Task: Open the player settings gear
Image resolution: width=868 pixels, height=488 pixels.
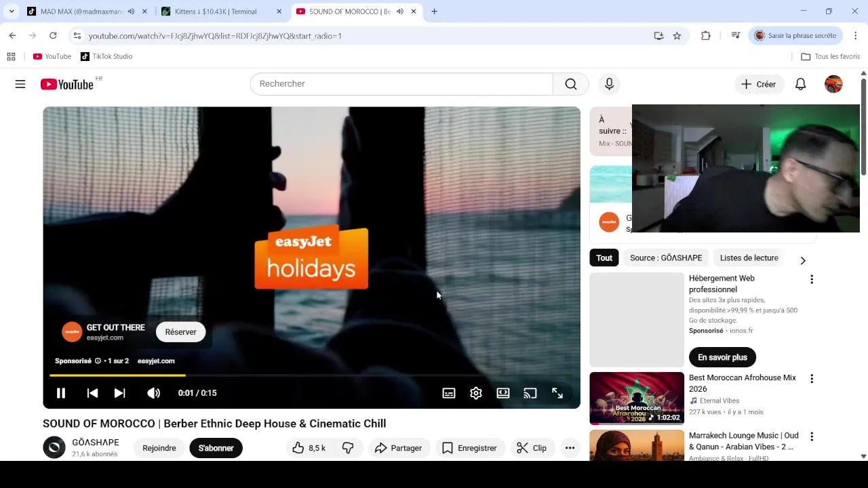Action: tap(476, 393)
